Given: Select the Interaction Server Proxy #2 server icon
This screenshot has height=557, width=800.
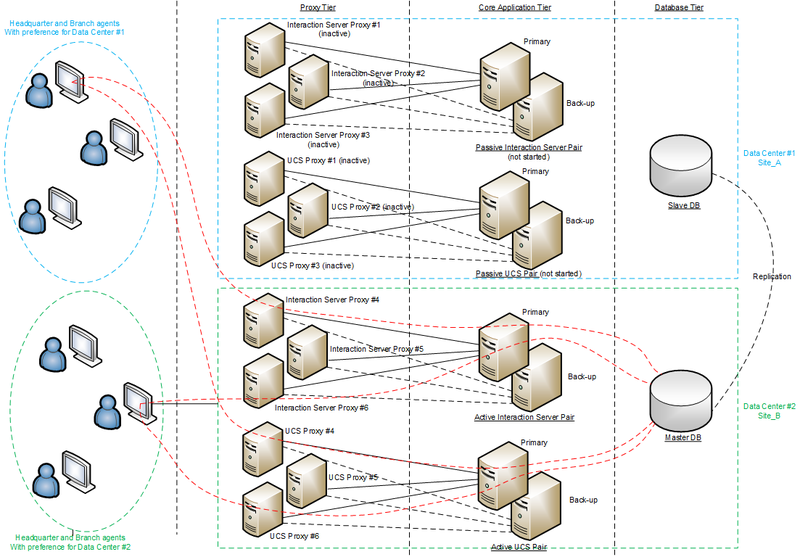Looking at the screenshot, I should tap(309, 82).
